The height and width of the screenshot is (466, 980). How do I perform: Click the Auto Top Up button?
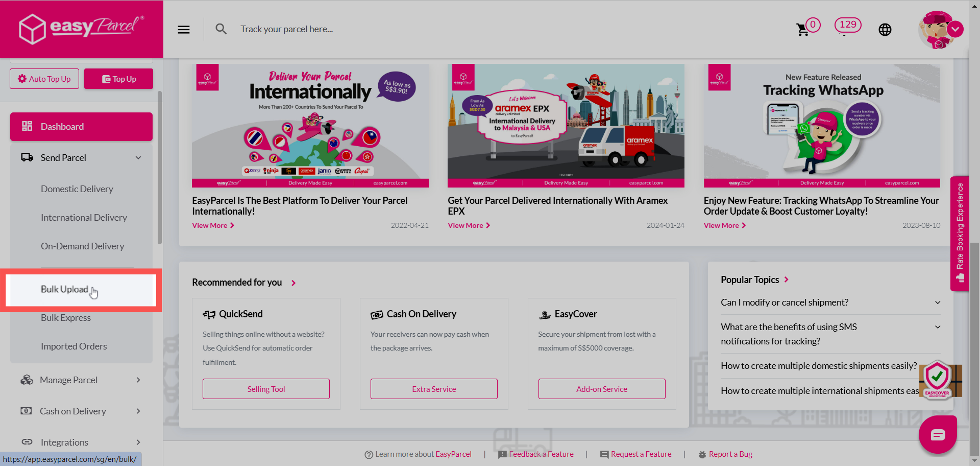[44, 79]
